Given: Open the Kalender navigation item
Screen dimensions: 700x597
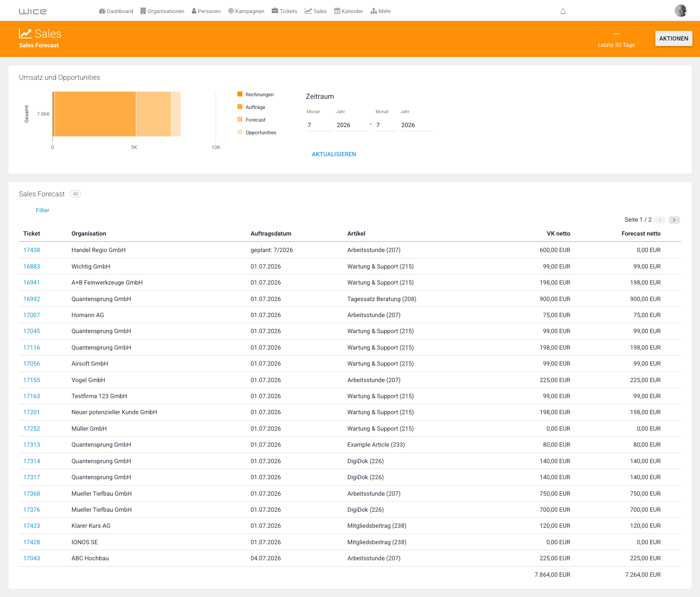Looking at the screenshot, I should pos(349,11).
